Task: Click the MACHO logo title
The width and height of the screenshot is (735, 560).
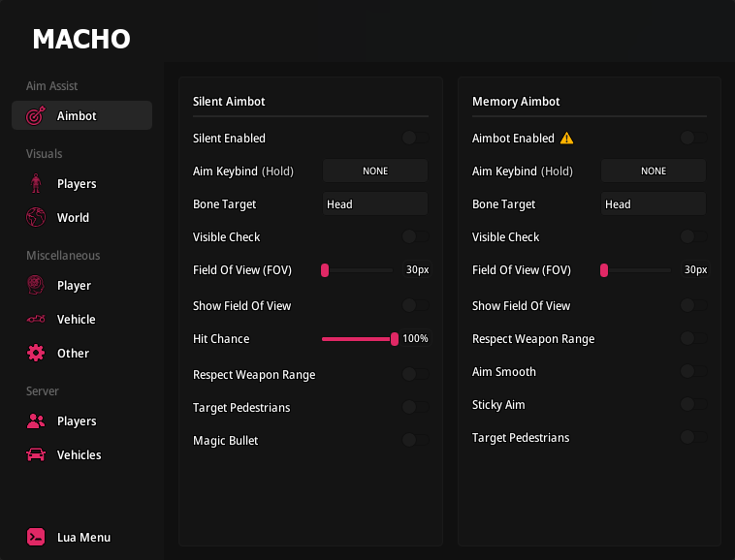Action: point(81,40)
